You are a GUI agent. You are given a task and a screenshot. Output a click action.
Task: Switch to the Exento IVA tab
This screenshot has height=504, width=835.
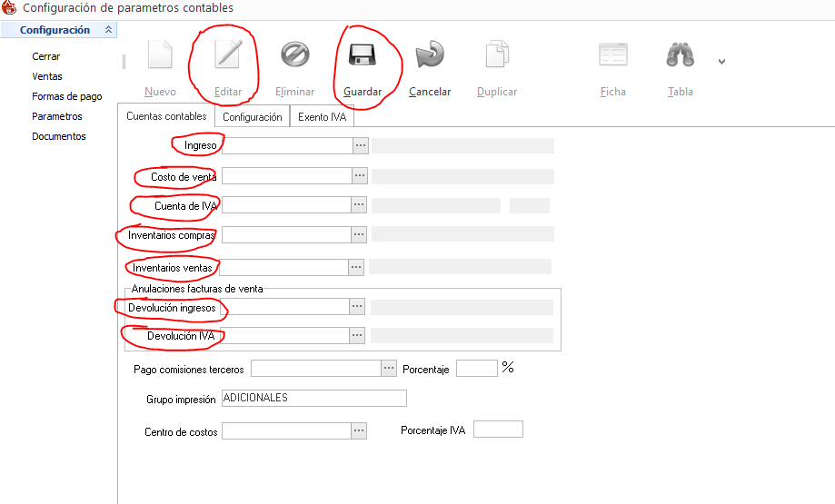click(x=322, y=117)
